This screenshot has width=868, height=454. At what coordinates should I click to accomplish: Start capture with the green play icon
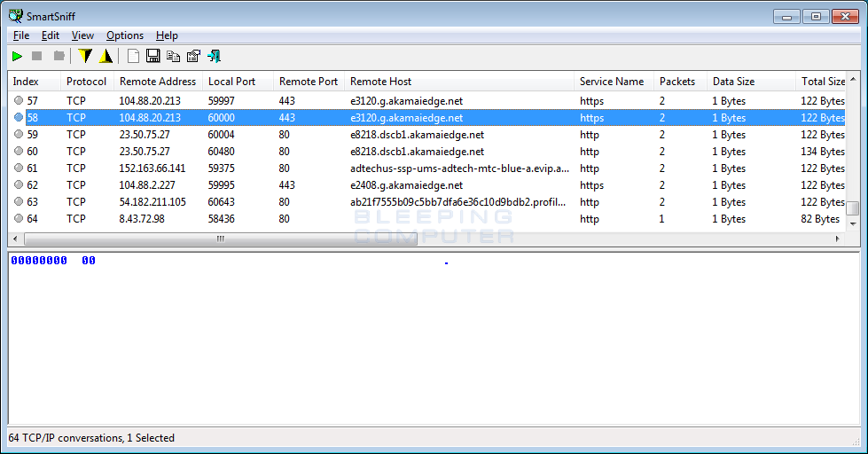pos(17,56)
